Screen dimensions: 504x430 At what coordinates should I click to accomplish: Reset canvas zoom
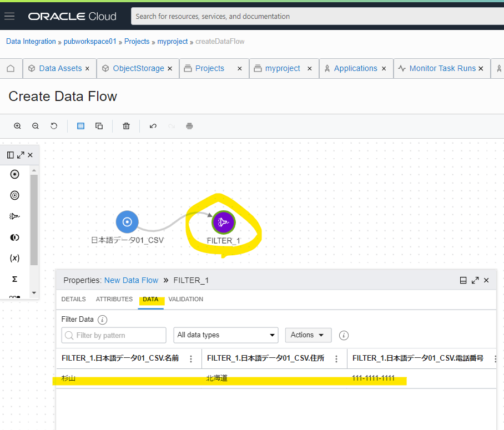54,126
